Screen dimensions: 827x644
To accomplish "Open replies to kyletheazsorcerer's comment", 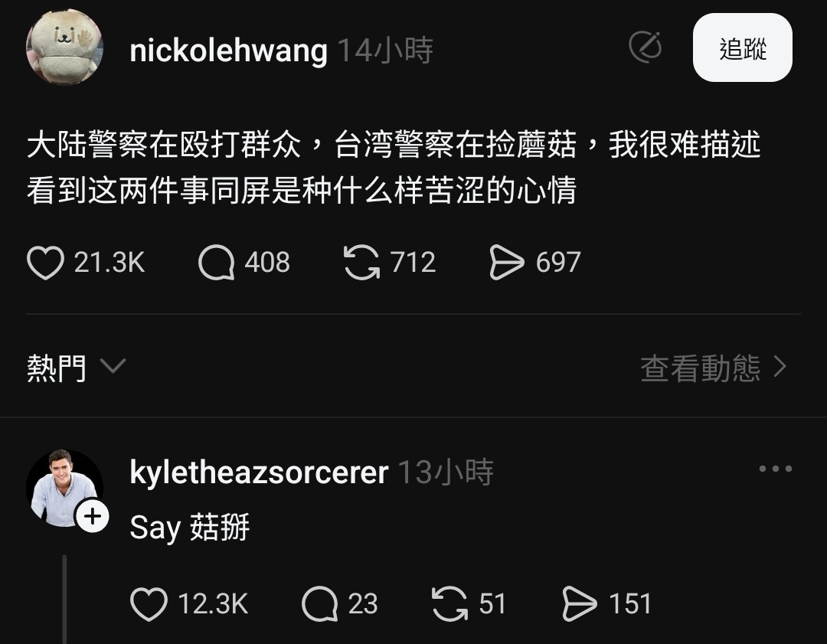I will [319, 604].
